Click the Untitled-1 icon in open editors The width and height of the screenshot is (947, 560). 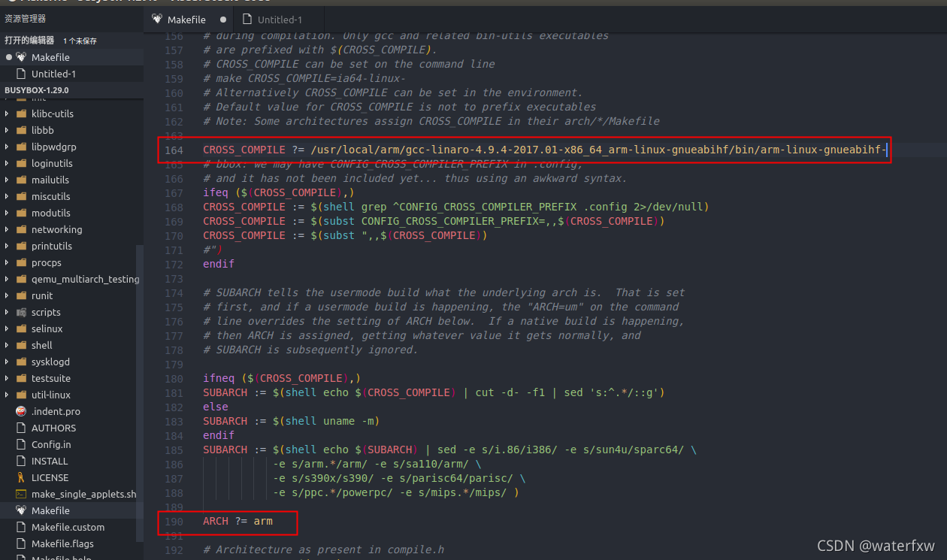coord(21,74)
